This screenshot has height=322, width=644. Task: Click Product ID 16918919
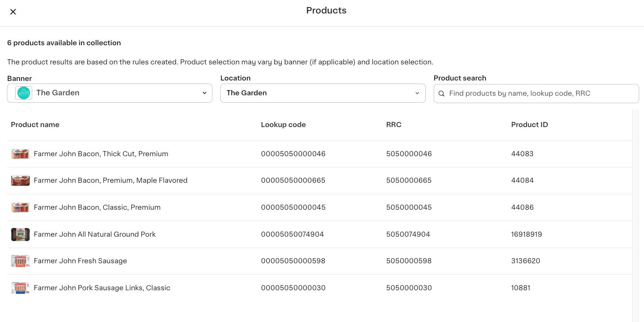526,235
